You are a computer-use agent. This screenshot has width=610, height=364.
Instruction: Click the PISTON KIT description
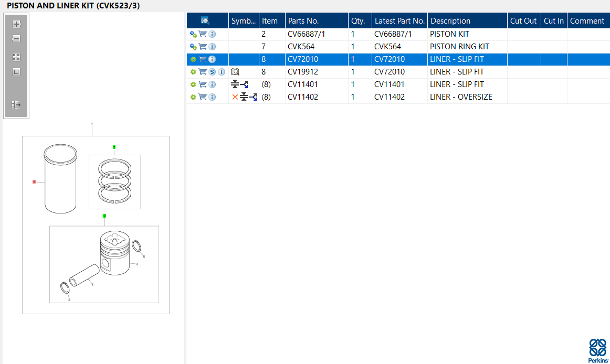click(x=449, y=34)
